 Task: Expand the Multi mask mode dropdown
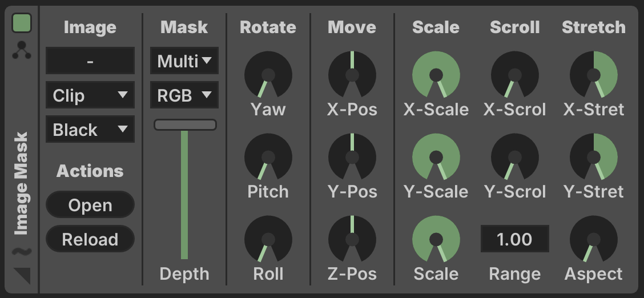click(x=184, y=61)
